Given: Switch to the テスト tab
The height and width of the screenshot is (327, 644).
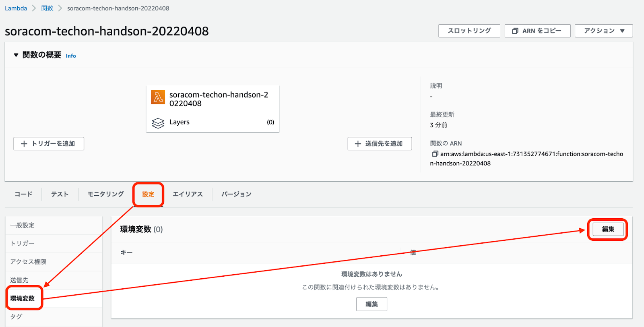Looking at the screenshot, I should pyautogui.click(x=60, y=194).
